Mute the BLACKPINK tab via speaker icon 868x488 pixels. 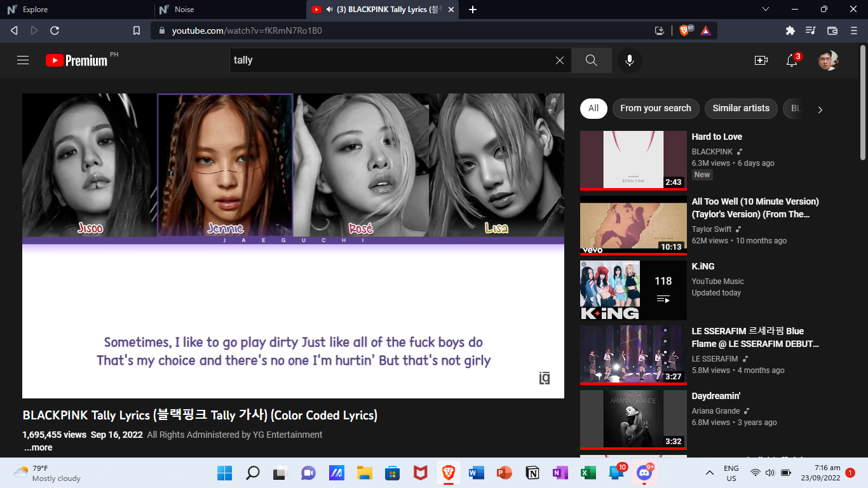(x=330, y=10)
